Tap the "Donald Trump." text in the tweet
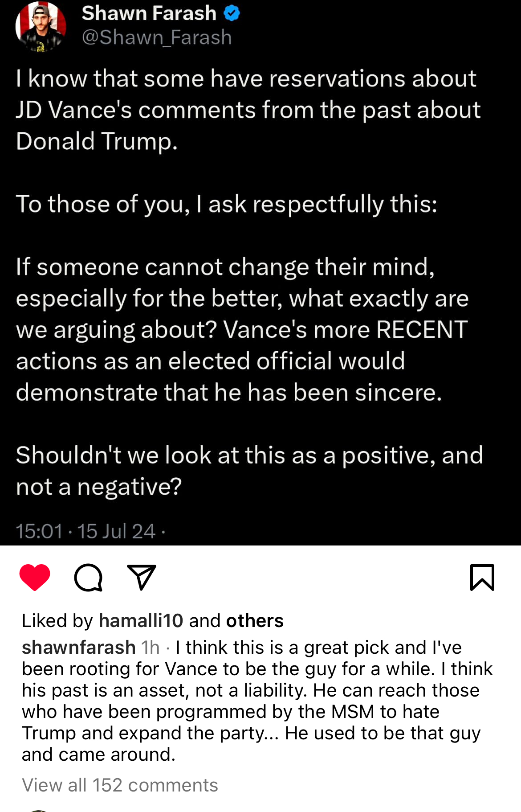The width and height of the screenshot is (521, 812). point(97,141)
